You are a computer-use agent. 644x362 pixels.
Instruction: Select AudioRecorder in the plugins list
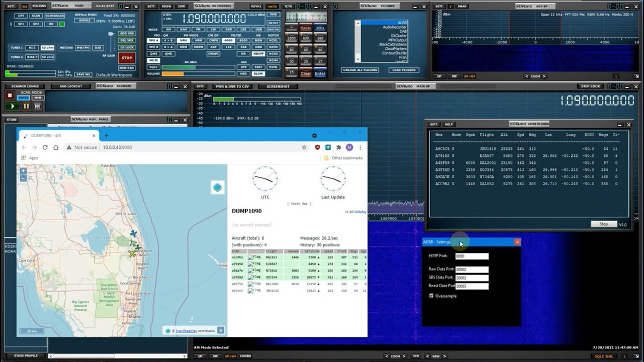point(394,27)
